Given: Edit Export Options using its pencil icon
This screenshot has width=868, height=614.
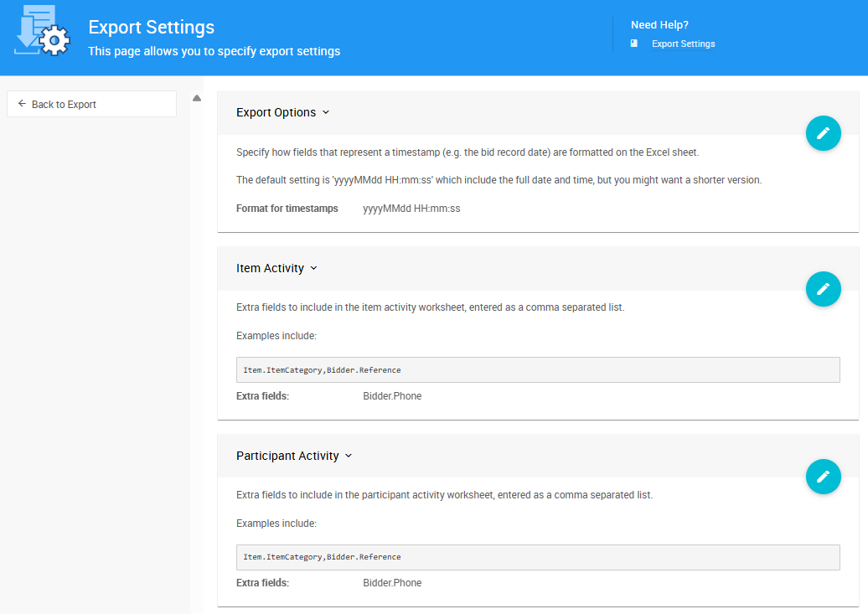Looking at the screenshot, I should coord(823,133).
